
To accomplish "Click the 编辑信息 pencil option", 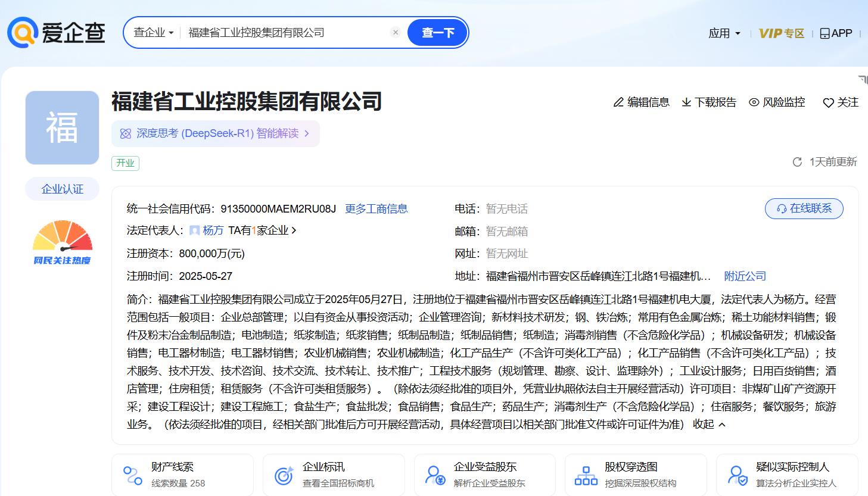I will click(642, 102).
